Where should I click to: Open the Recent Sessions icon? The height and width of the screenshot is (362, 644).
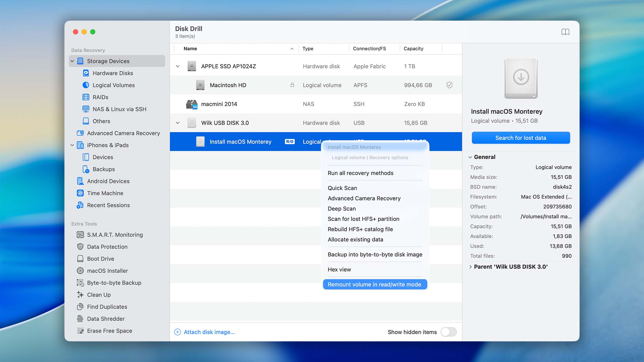pos(80,205)
